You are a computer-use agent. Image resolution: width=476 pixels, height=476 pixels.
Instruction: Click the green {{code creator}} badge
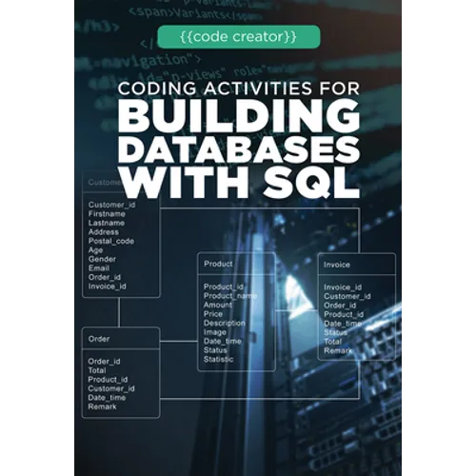(239, 37)
